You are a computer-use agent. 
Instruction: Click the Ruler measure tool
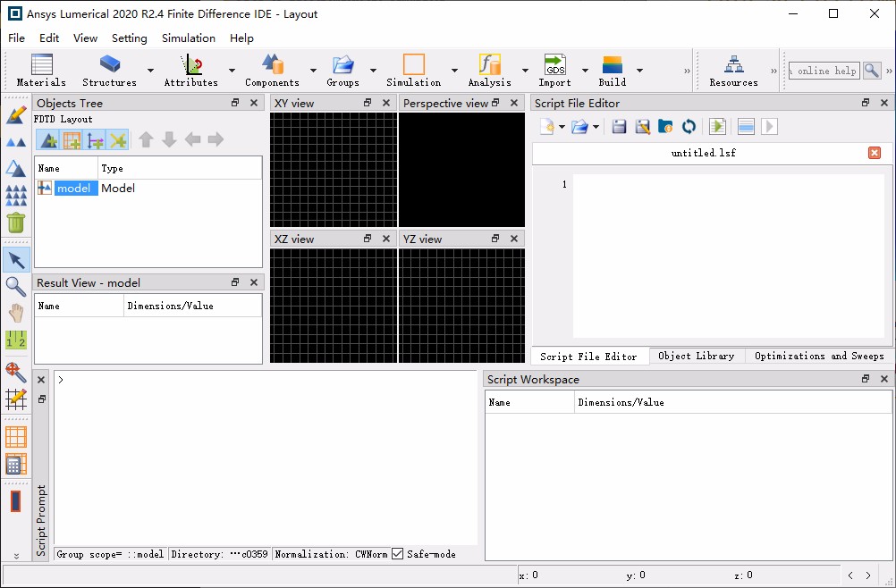coord(16,340)
